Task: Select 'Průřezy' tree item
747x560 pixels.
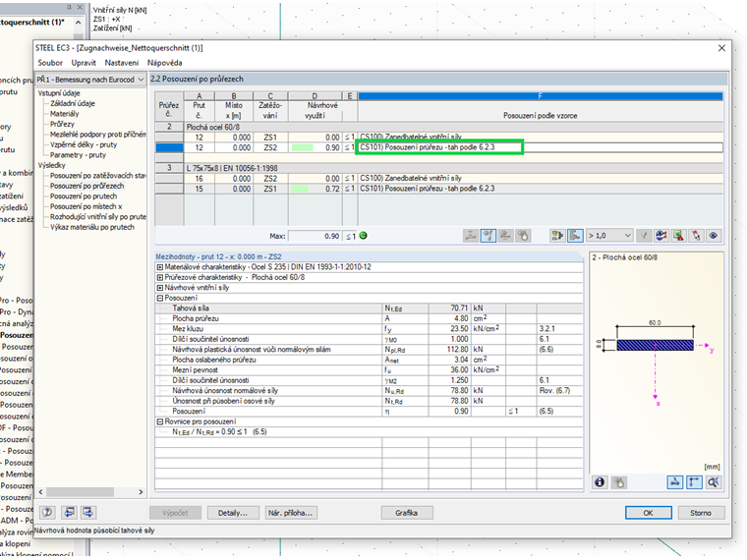Action: [x=62, y=124]
